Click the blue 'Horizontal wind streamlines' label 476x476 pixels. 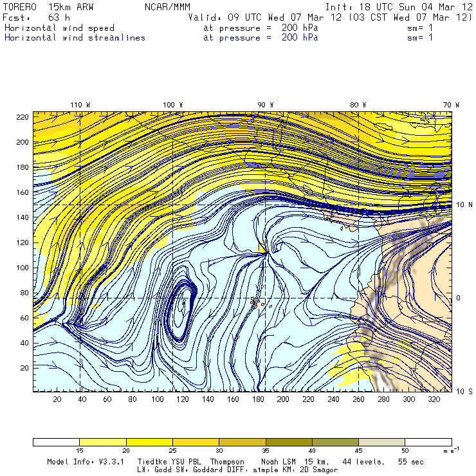pyautogui.click(x=75, y=38)
